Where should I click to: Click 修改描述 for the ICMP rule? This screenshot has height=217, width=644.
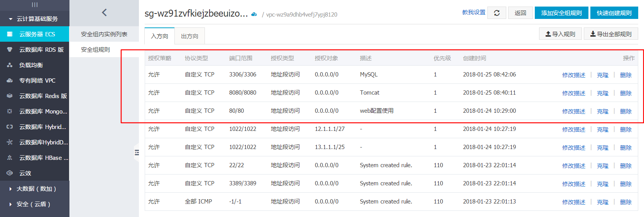click(x=574, y=202)
